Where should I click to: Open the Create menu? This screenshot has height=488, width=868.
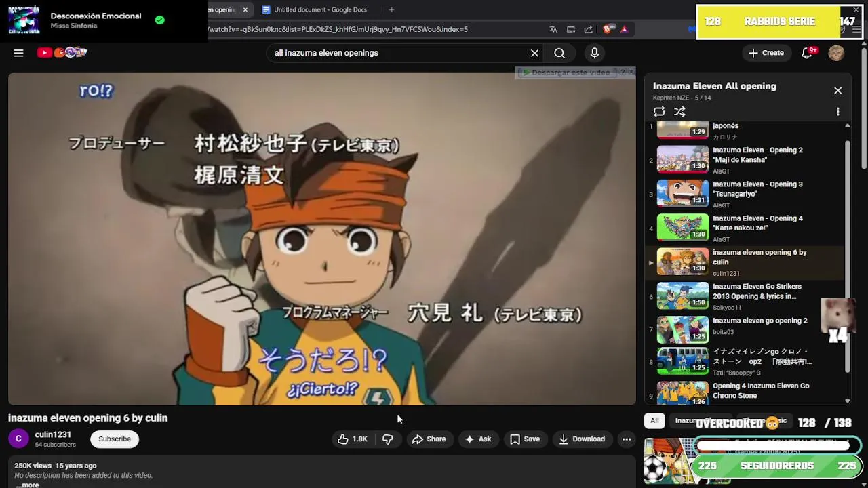[766, 53]
